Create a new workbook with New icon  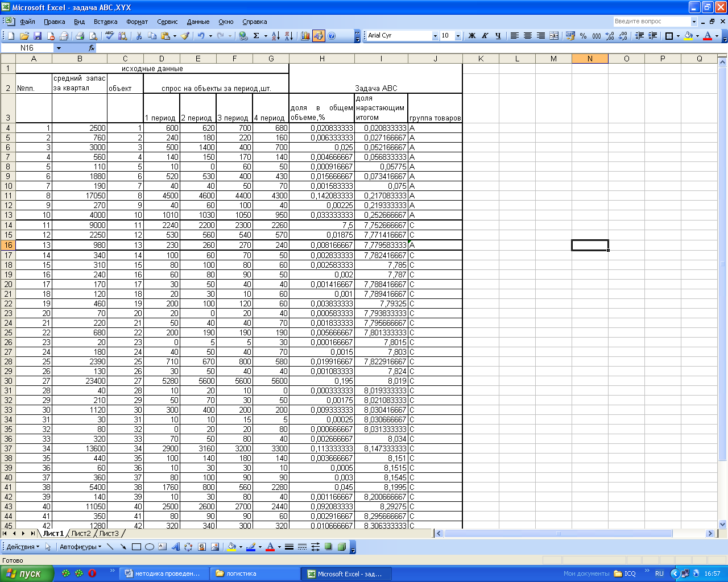coord(11,36)
